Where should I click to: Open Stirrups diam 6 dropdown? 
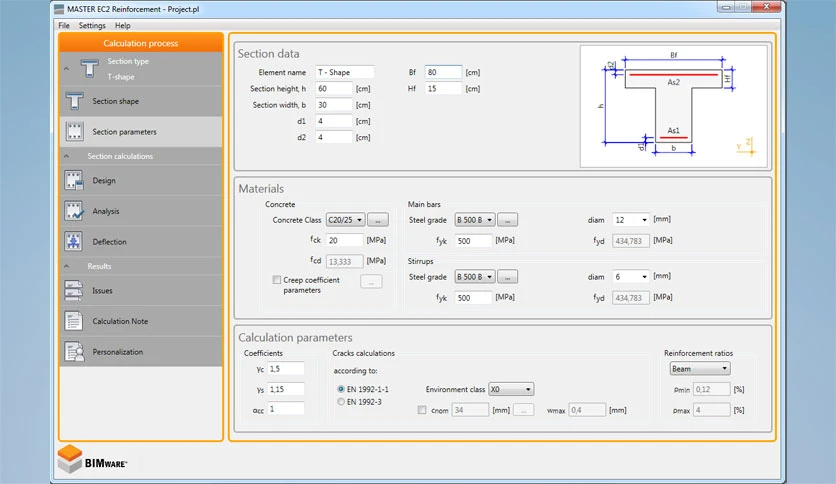click(x=631, y=277)
